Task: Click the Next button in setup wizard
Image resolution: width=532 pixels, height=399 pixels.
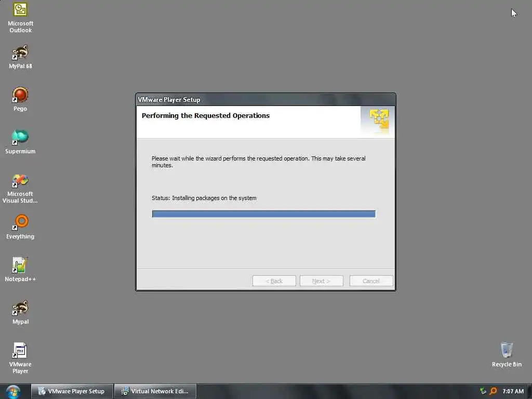Action: (x=321, y=281)
